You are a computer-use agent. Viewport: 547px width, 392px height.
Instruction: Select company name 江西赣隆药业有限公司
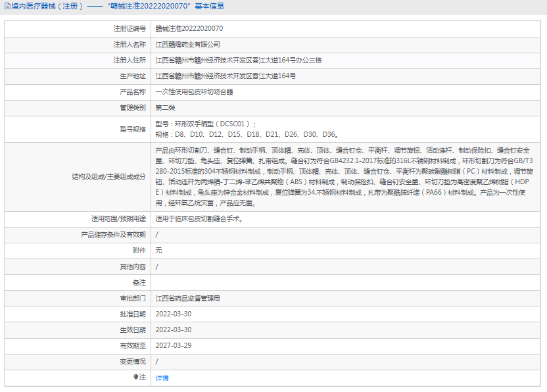pyautogui.click(x=187, y=44)
